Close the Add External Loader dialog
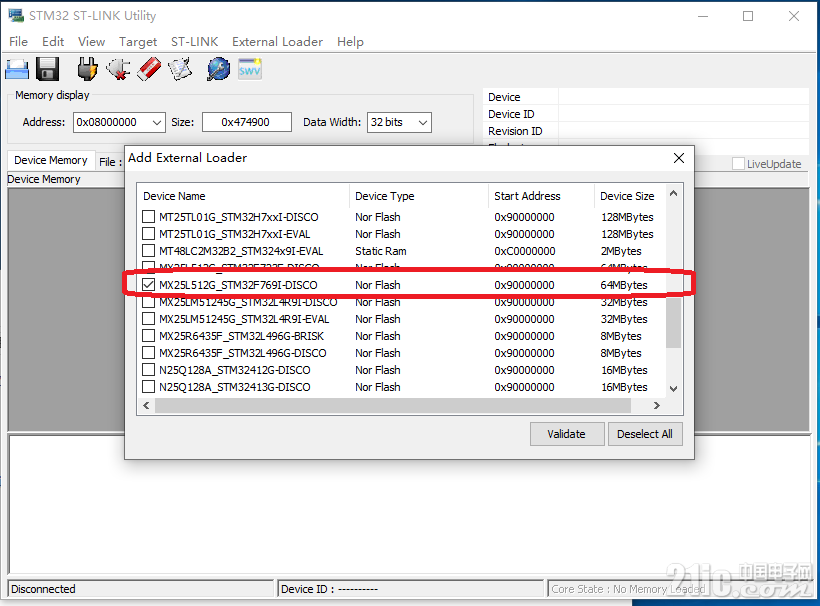Screen dimensions: 820x606 pyautogui.click(x=679, y=158)
